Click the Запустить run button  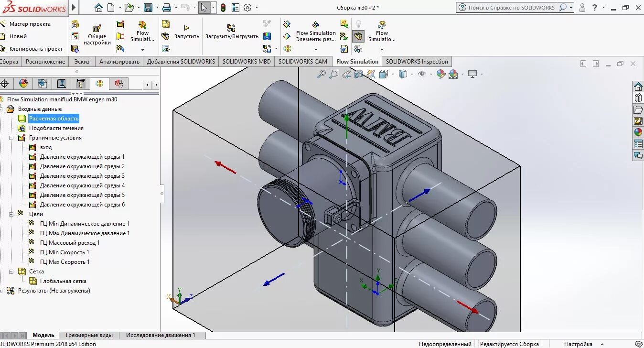pos(186,33)
